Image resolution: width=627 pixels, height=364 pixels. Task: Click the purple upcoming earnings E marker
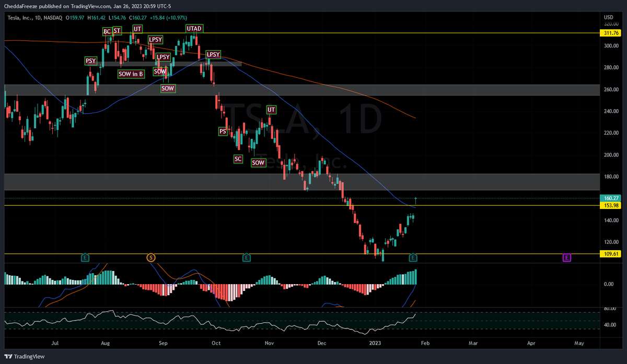point(567,257)
